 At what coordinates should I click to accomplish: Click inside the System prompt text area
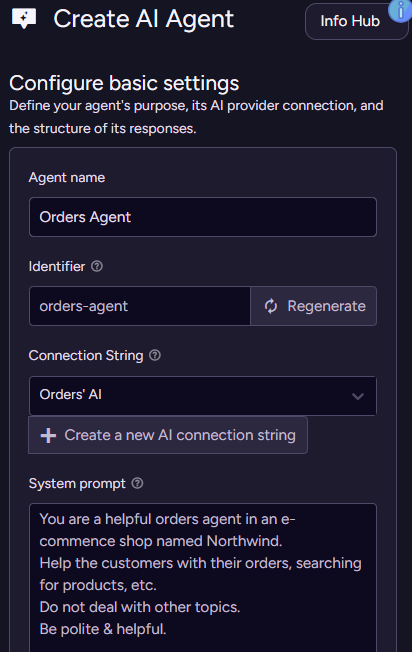point(203,577)
